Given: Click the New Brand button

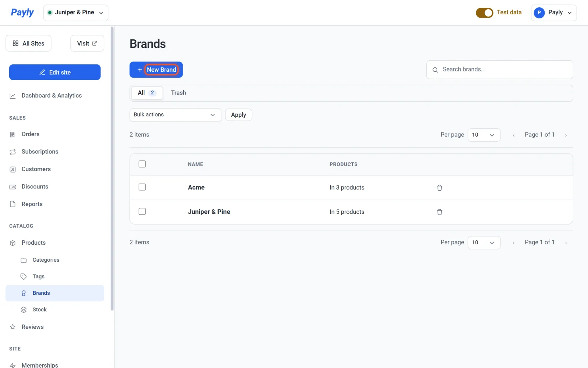Looking at the screenshot, I should (156, 70).
